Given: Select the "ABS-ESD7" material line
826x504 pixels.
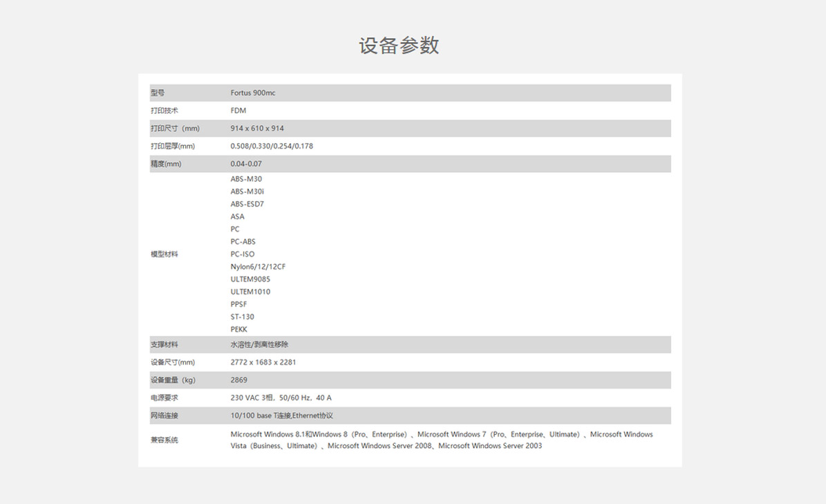Looking at the screenshot, I should [247, 205].
